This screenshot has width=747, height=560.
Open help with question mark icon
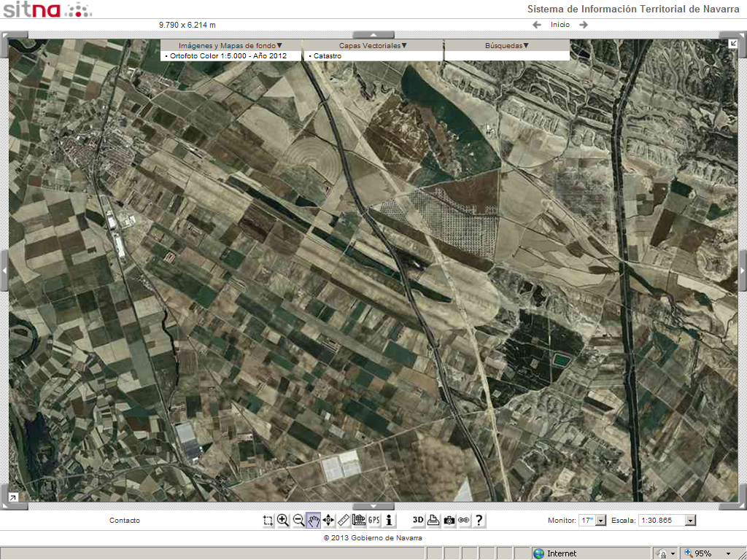pos(479,520)
